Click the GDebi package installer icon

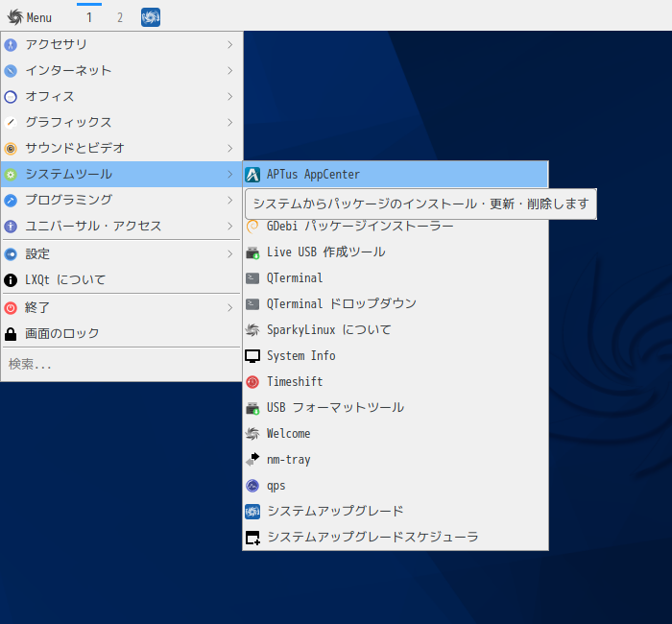(x=252, y=226)
